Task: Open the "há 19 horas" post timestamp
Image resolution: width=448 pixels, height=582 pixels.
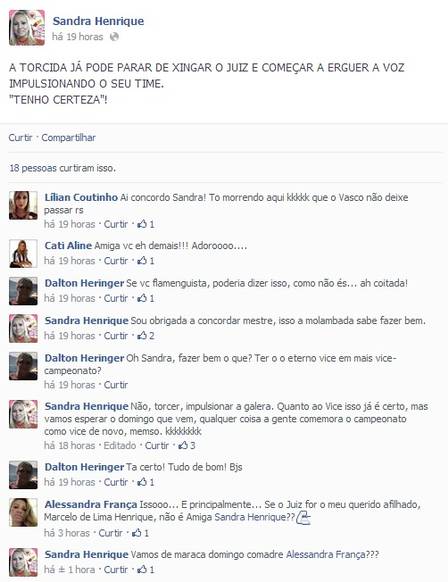Action: click(77, 37)
